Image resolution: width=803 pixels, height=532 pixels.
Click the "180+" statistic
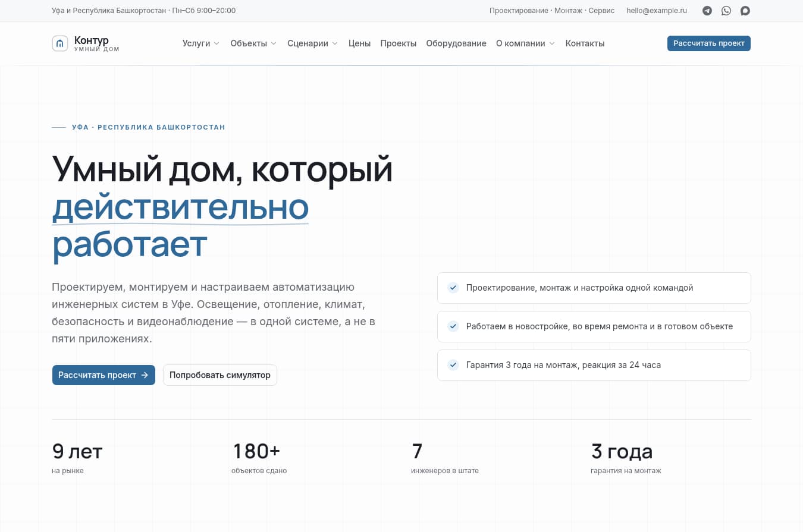point(256,452)
